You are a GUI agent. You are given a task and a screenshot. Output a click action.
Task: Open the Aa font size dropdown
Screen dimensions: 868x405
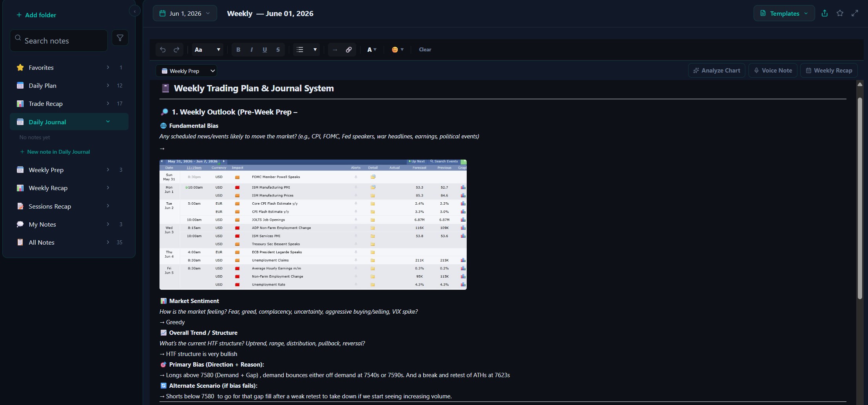(x=208, y=50)
